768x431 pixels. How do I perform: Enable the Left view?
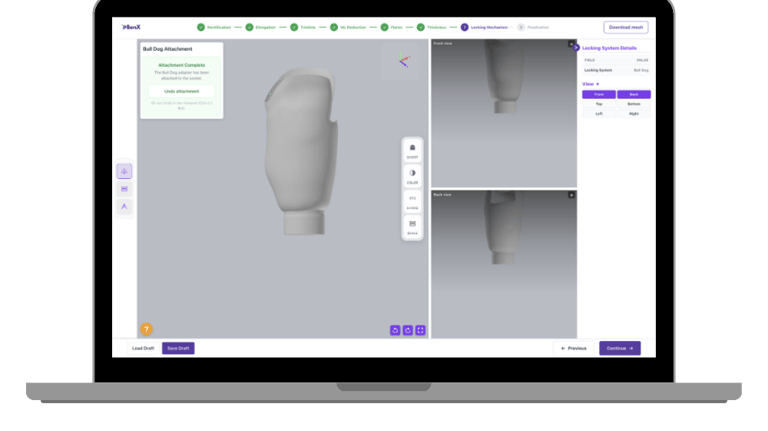click(599, 114)
